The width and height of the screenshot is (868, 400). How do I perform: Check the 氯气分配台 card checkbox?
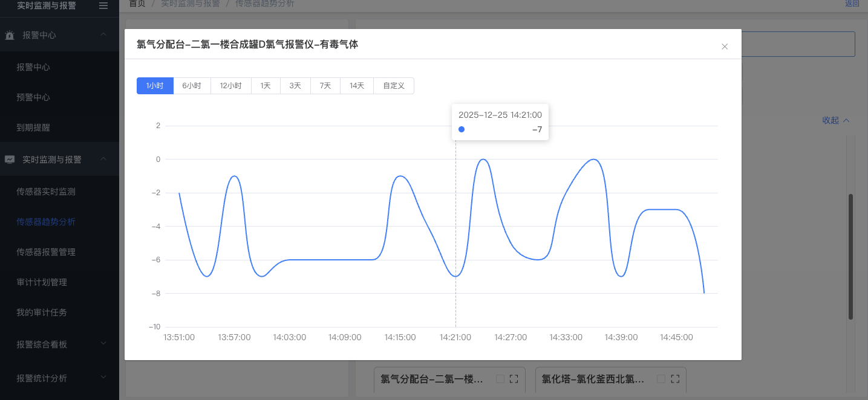500,379
